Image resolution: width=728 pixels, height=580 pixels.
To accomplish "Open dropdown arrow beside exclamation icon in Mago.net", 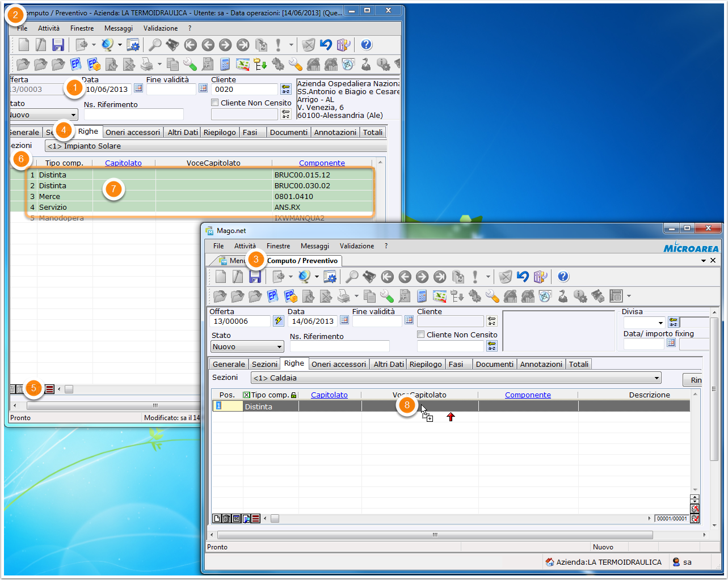I will pos(488,277).
